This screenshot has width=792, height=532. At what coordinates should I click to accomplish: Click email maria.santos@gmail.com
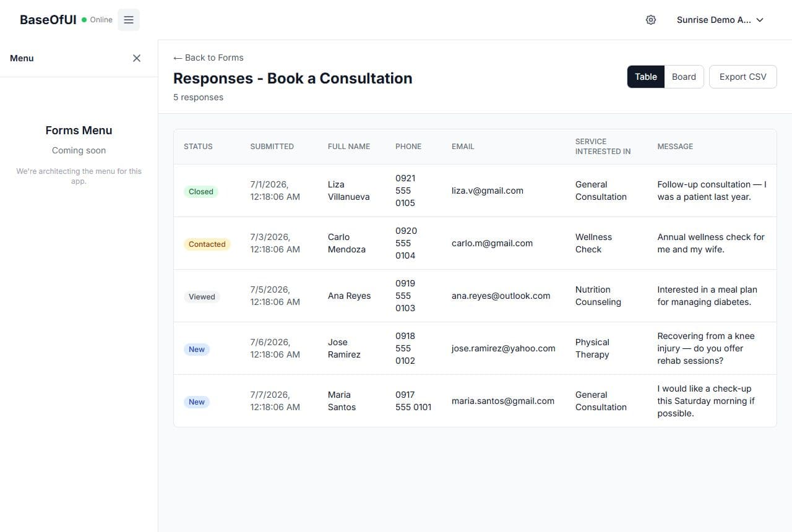pyautogui.click(x=503, y=401)
